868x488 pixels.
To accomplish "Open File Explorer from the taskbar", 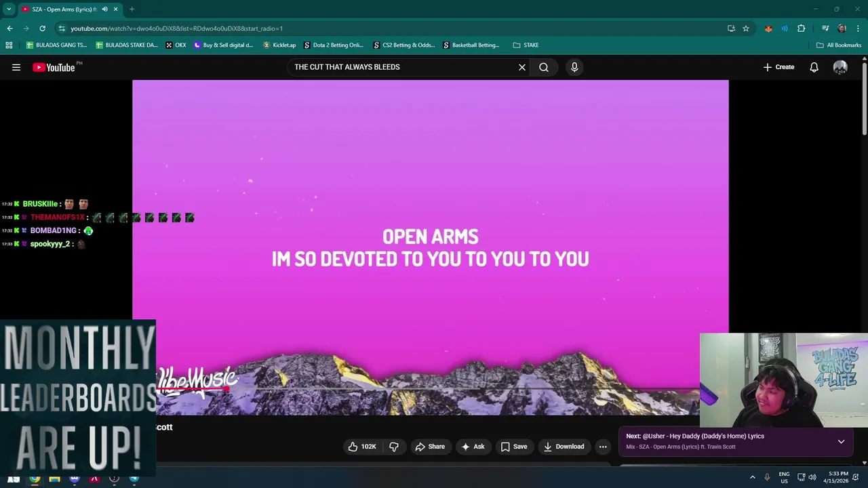I will click(x=54, y=479).
